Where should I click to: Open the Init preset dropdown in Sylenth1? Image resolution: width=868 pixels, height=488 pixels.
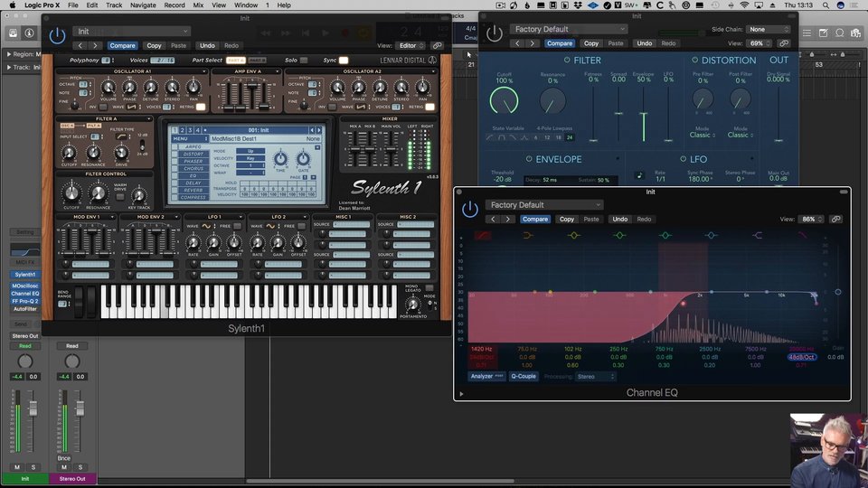(x=132, y=32)
